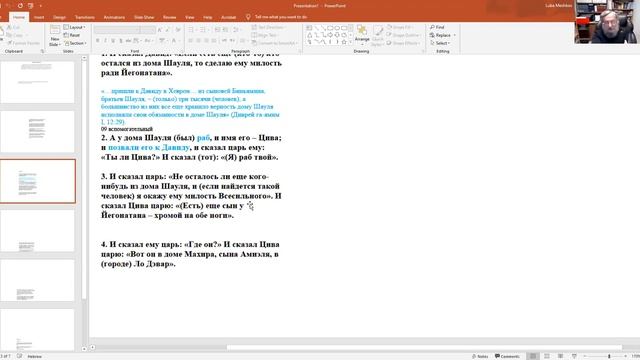Open the Insert ribbon tab
The height and width of the screenshot is (360, 640).
tap(39, 17)
